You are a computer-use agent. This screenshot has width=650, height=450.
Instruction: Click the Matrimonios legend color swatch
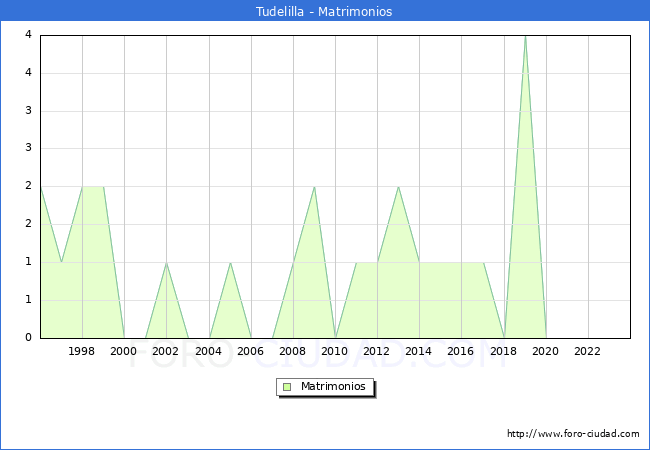tap(287, 387)
